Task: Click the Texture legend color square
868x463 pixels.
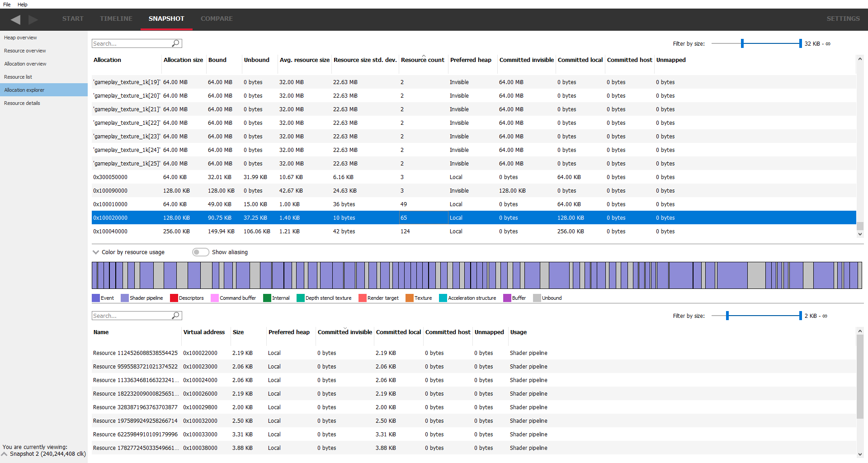Action: 410,298
